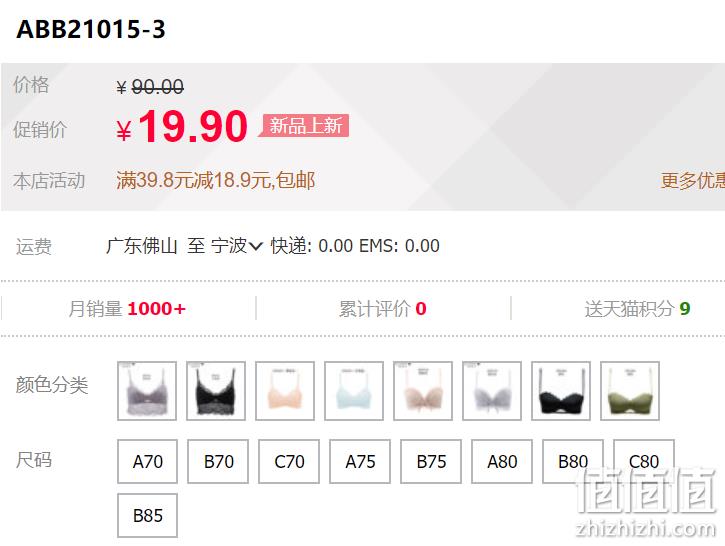The width and height of the screenshot is (725, 546).
Task: View the 月销量 1000+ monthly sales
Action: tap(127, 308)
